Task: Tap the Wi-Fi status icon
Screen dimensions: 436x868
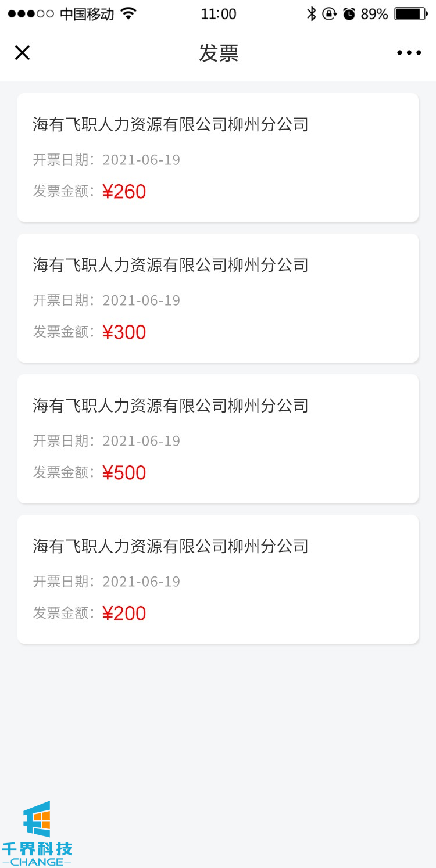Action: pyautogui.click(x=129, y=14)
